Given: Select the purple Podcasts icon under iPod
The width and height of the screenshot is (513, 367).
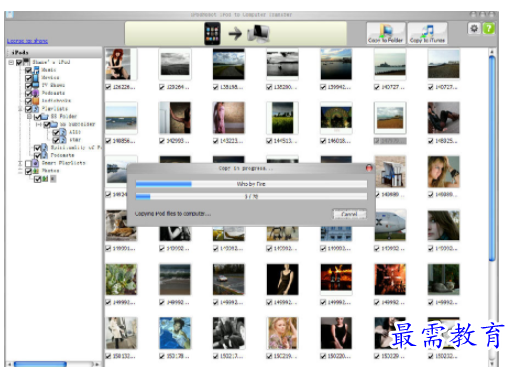Looking at the screenshot, I should pyautogui.click(x=36, y=93).
